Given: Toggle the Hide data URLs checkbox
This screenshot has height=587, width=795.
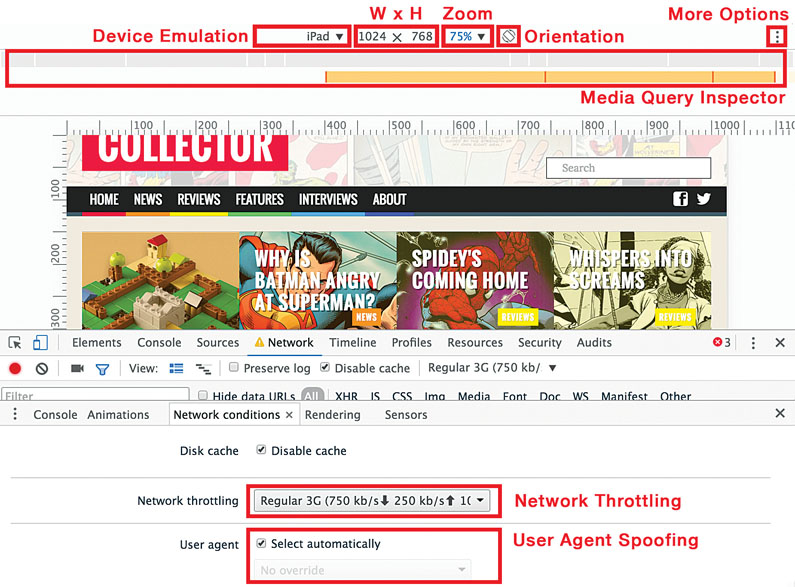Looking at the screenshot, I should click(x=203, y=395).
